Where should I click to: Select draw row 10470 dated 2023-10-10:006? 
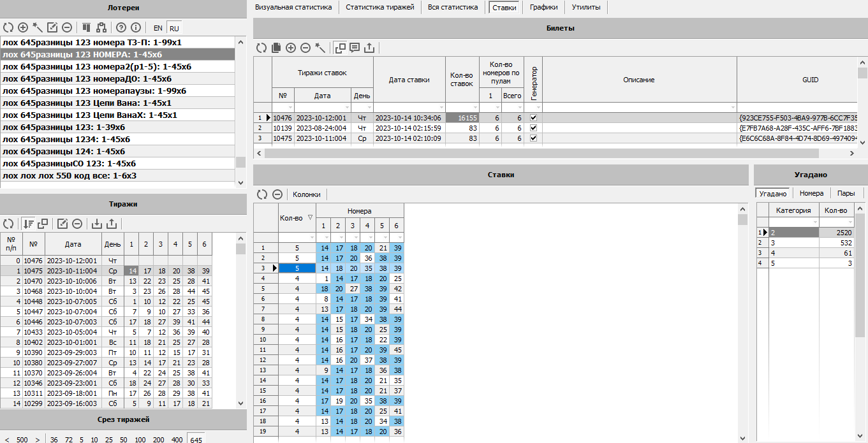[106, 281]
